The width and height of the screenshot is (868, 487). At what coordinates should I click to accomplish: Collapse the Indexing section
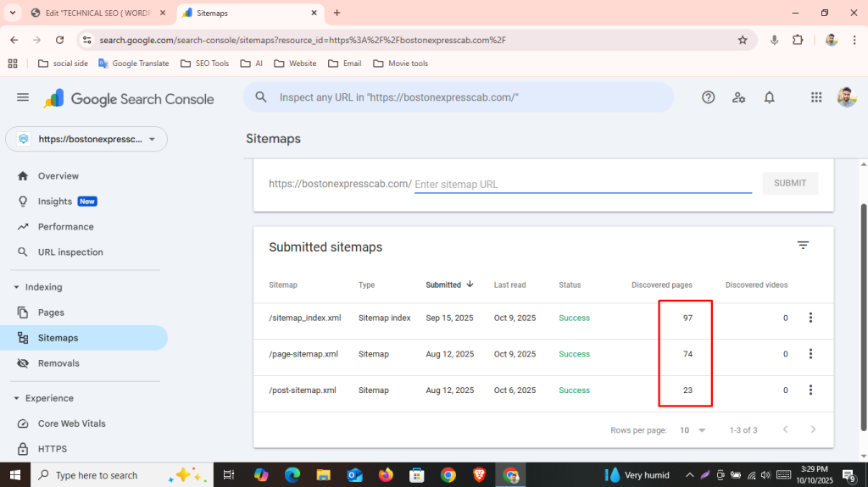pos(17,287)
